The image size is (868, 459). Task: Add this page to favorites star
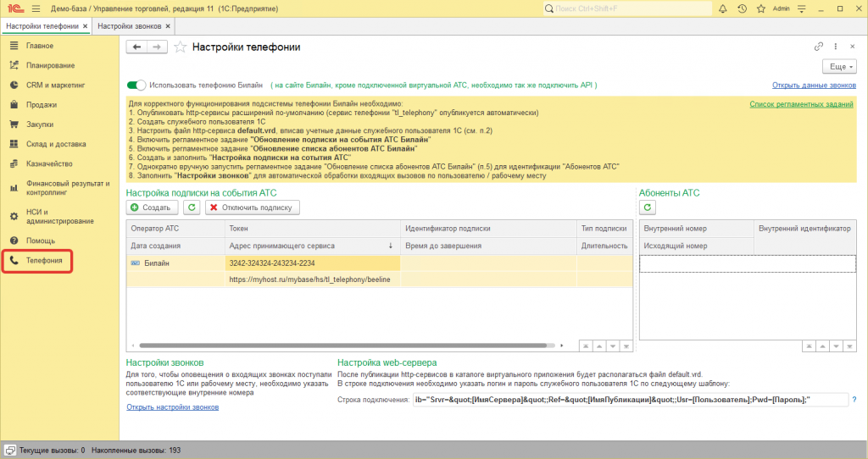coord(180,47)
